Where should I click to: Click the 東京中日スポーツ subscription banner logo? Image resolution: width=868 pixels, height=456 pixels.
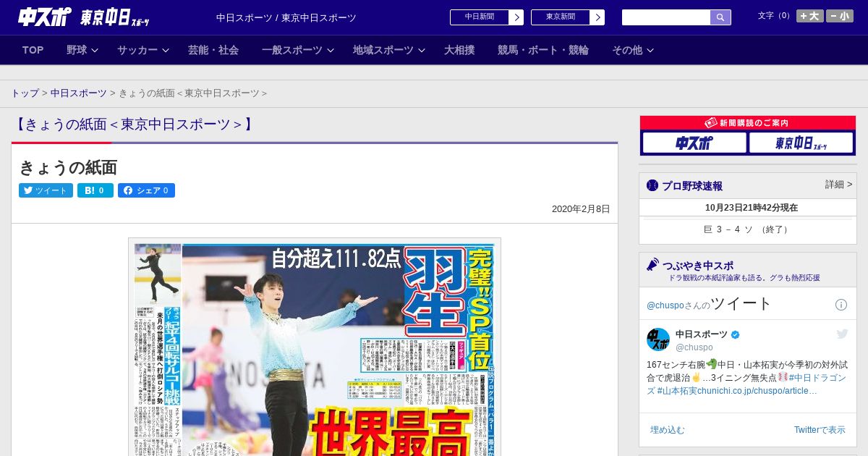tap(801, 143)
